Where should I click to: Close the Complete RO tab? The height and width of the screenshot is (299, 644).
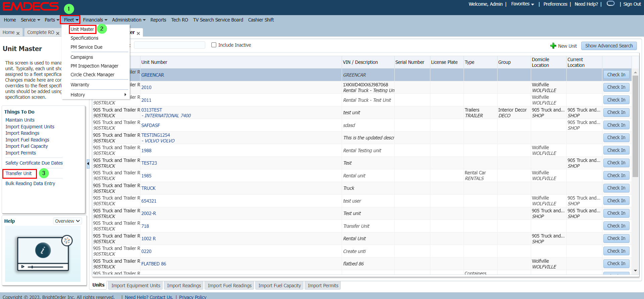pos(58,33)
